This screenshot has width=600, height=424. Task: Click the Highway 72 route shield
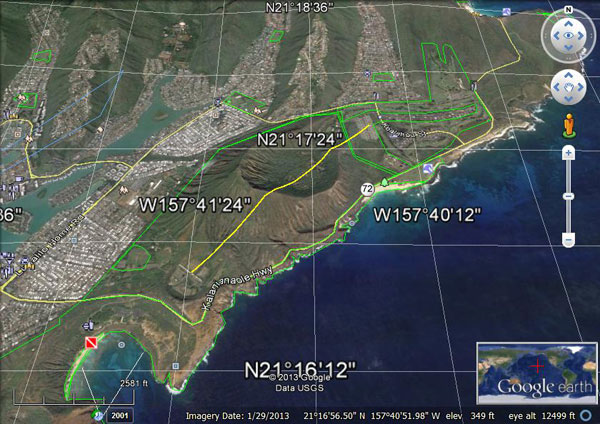(x=368, y=188)
